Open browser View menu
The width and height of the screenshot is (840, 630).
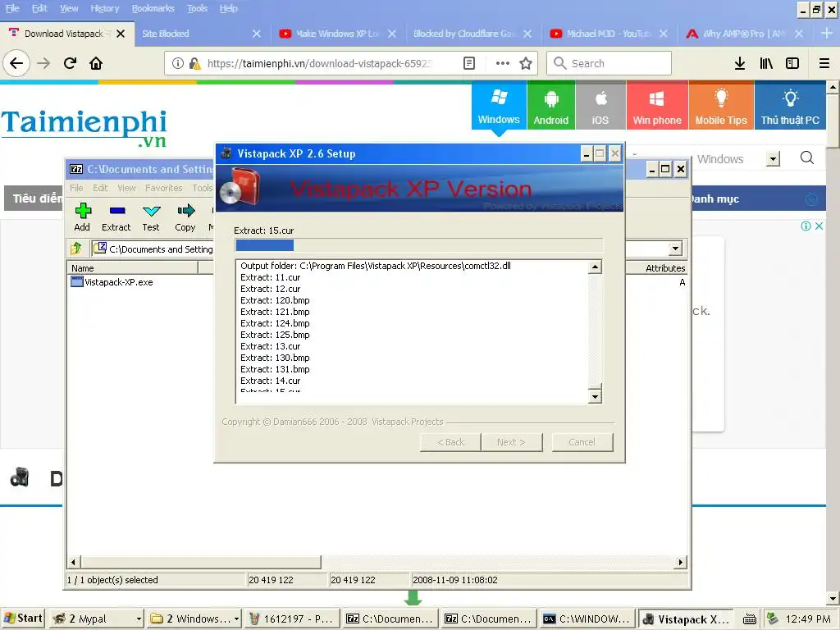tap(69, 8)
